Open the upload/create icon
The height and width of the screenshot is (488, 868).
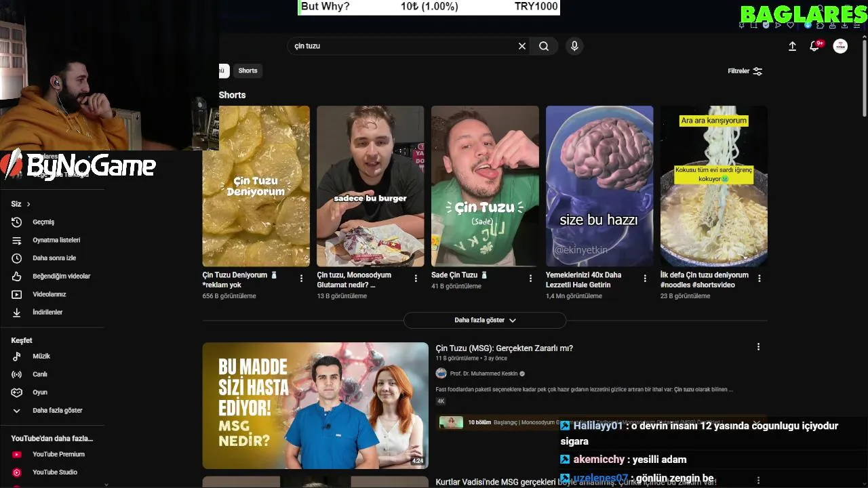click(x=792, y=46)
